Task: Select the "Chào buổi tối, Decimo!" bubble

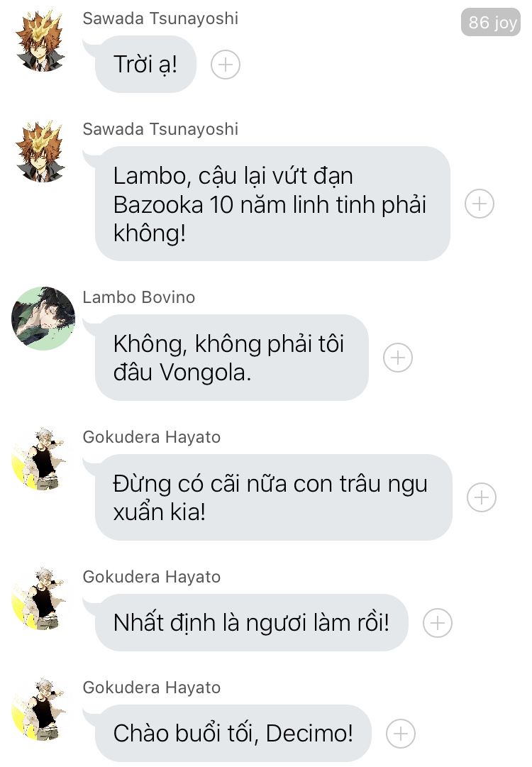Action: pyautogui.click(x=233, y=733)
